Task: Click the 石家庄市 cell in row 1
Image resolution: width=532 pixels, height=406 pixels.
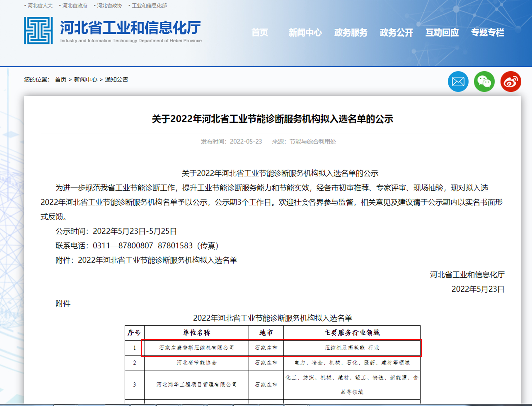Action: tap(266, 348)
